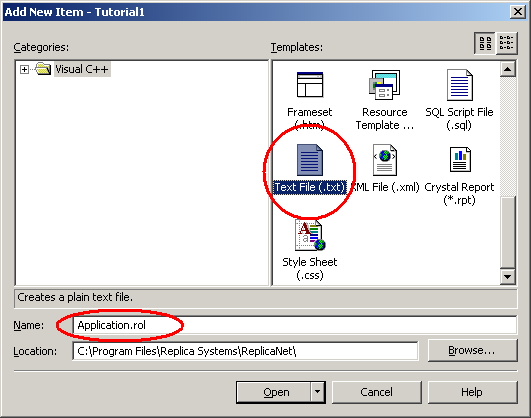
Task: Select the Frameset (.htm) template icon
Action: point(310,85)
